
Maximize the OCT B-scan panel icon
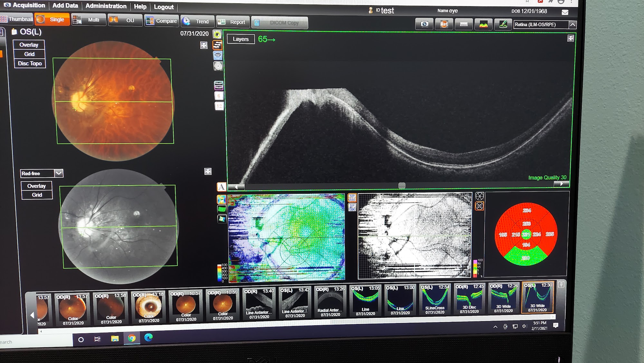point(571,38)
